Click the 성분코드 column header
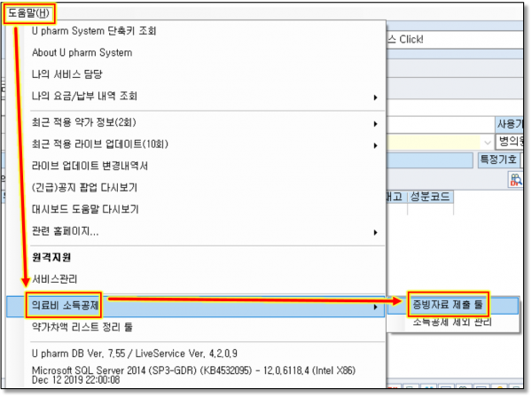This screenshot has height=397, width=532. [x=429, y=197]
